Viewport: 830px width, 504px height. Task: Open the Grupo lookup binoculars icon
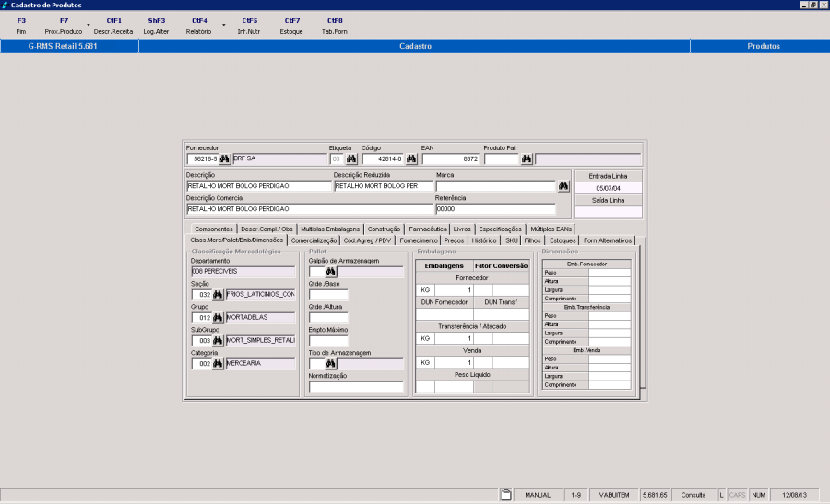pos(218,317)
